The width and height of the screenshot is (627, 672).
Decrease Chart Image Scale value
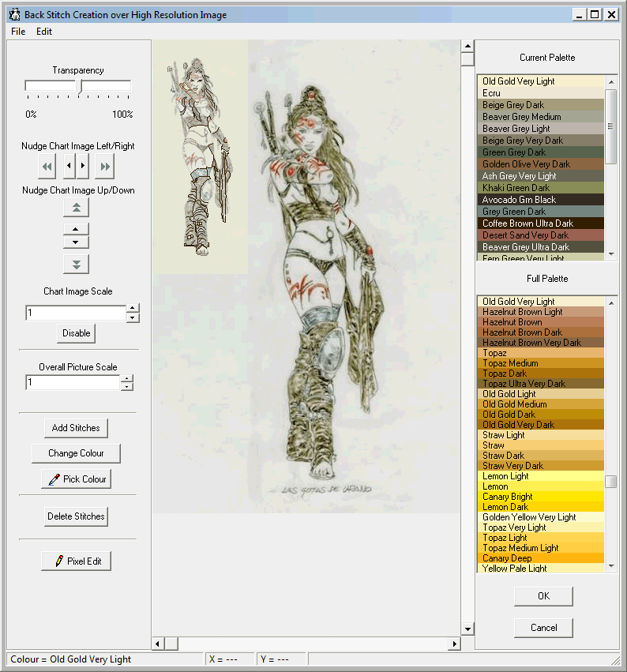pos(133,317)
